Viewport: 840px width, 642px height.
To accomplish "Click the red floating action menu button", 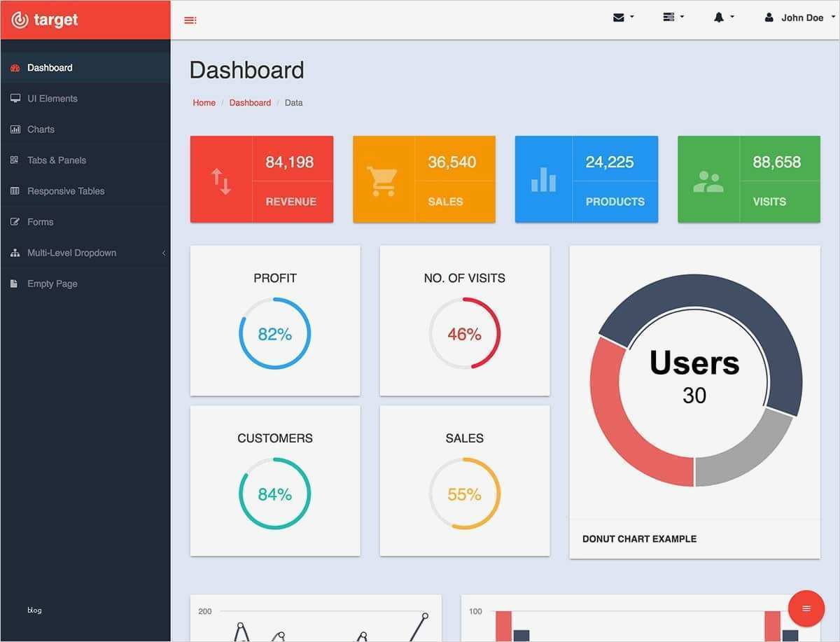I will click(x=806, y=608).
